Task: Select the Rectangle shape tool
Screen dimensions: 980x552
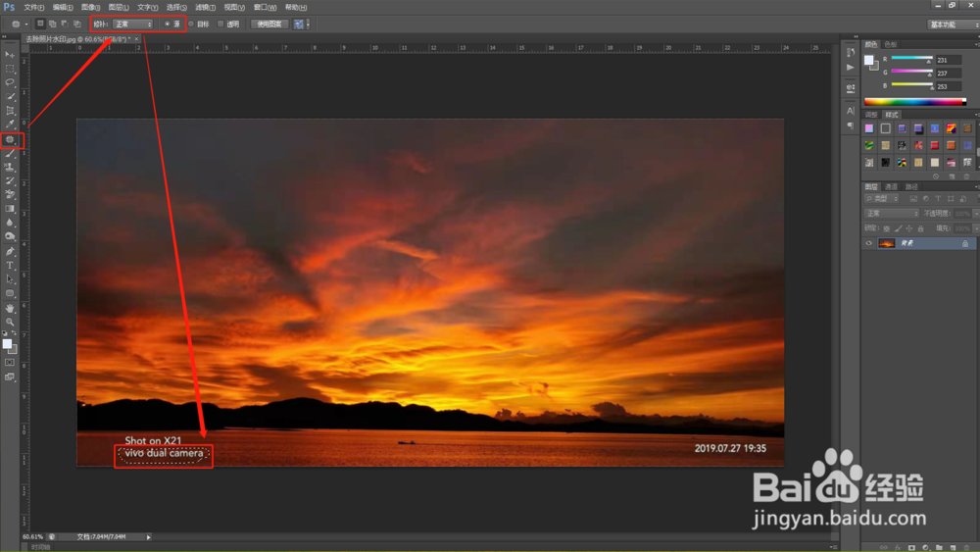Action: coord(10,293)
